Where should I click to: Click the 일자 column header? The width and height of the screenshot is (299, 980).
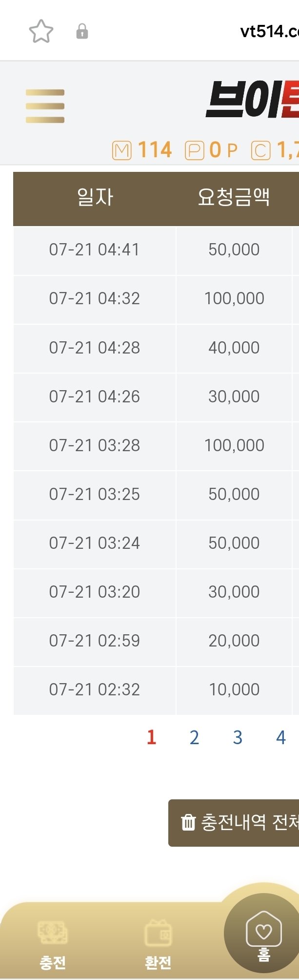point(95,197)
